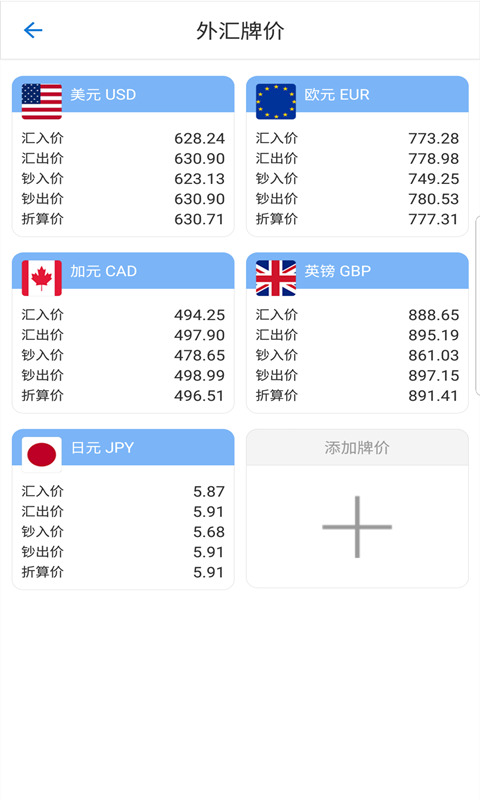Select GBP 钞入价 value 861.03
Image resolution: width=480 pixels, height=800 pixels.
(434, 355)
